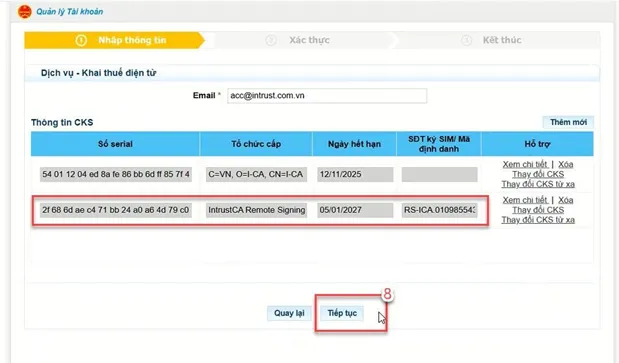Click serial field starting 2f 68 6d ae
The width and height of the screenshot is (619, 363).
(116, 210)
